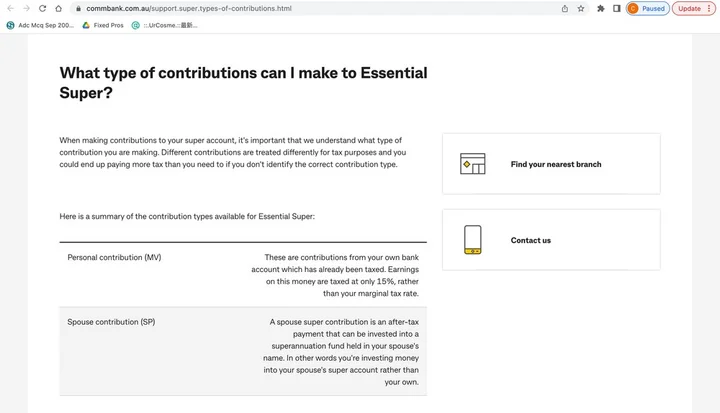Click the browser forward arrow
720x413 pixels.
pos(26,8)
